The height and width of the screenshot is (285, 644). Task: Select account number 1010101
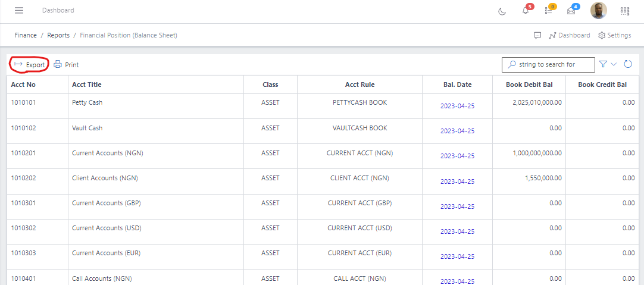[x=23, y=103]
